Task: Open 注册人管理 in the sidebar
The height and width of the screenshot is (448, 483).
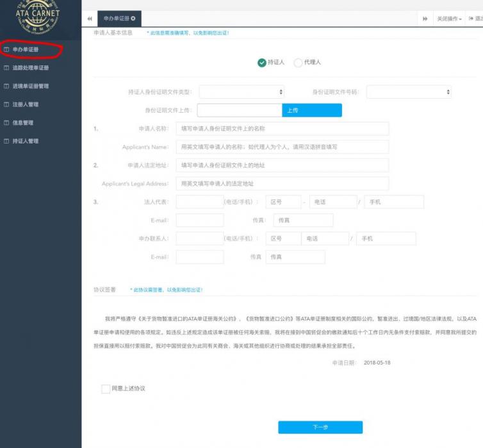Action: tap(26, 104)
